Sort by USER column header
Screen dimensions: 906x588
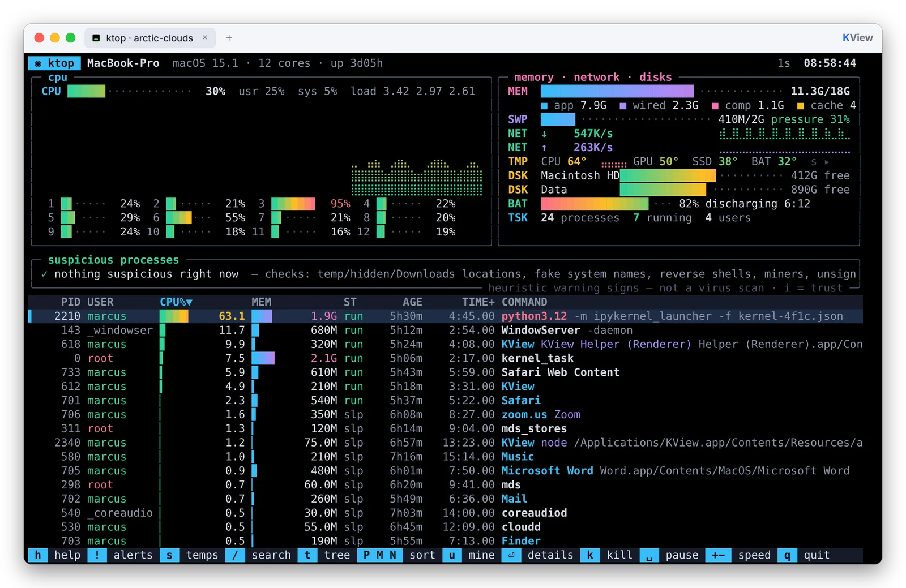point(100,302)
